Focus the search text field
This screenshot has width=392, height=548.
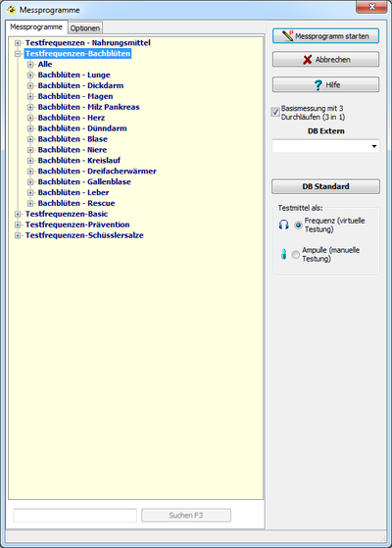click(74, 515)
